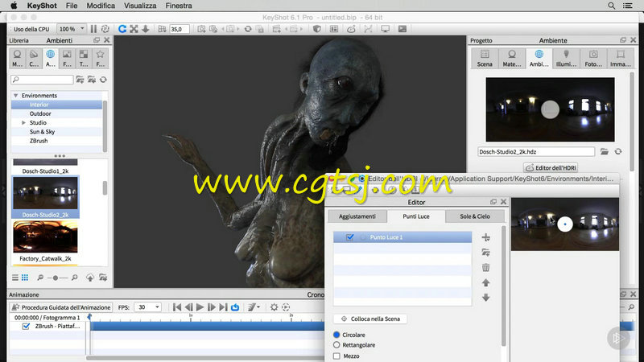The width and height of the screenshot is (644, 362).
Task: Open the File menu
Action: [x=72, y=6]
